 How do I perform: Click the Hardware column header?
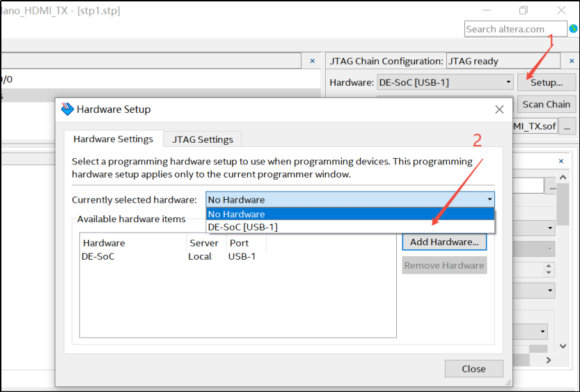(x=133, y=243)
